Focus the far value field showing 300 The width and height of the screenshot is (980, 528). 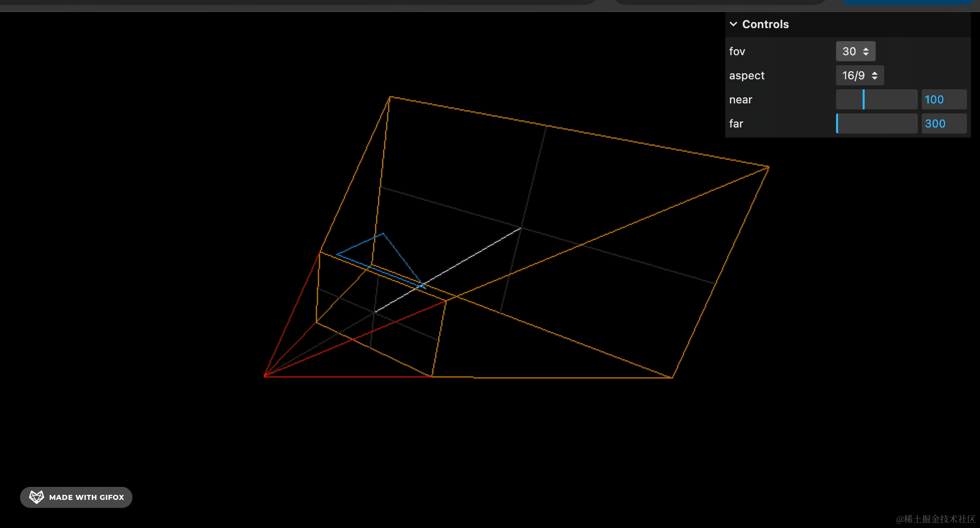point(944,123)
